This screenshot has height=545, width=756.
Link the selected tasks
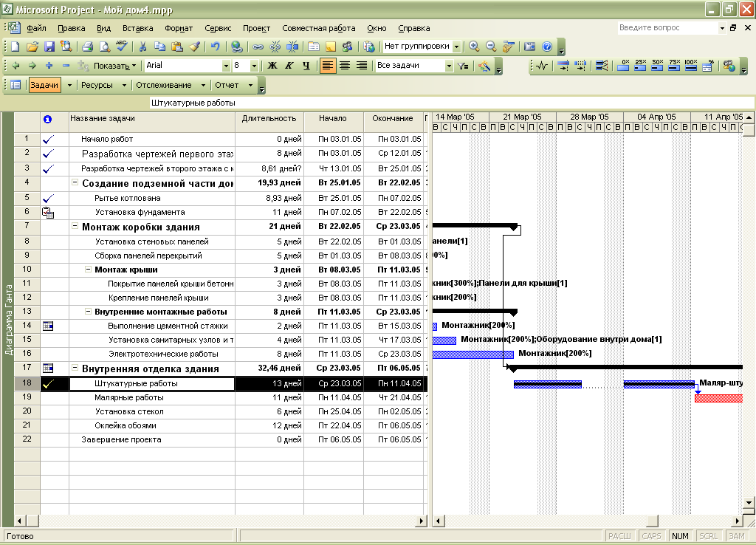pyautogui.click(x=258, y=47)
